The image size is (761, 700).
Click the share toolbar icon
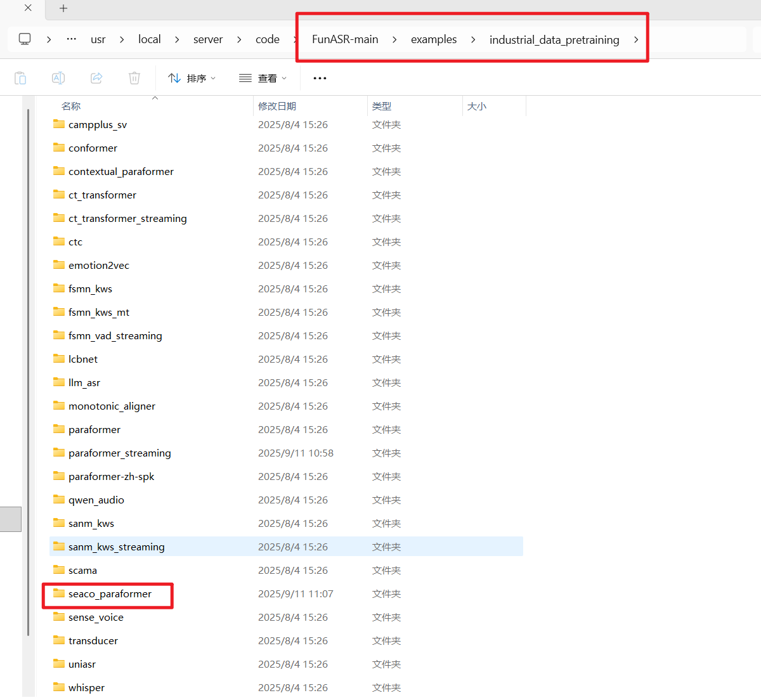pyautogui.click(x=96, y=78)
